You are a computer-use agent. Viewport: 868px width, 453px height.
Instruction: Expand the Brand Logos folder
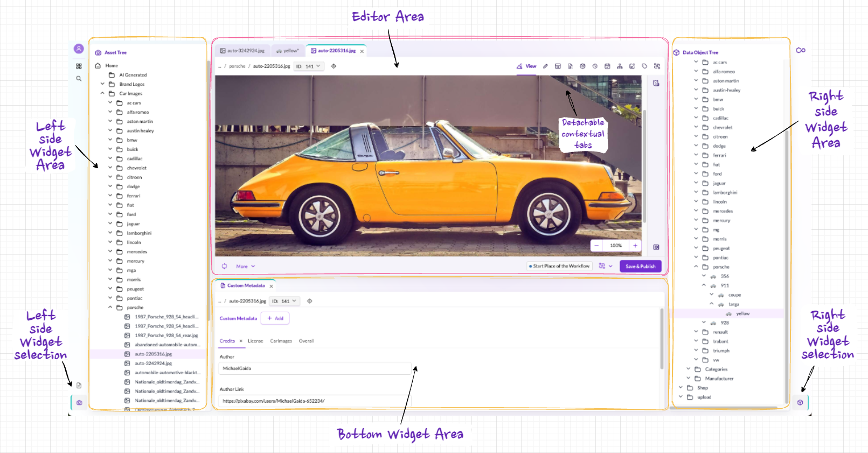click(x=102, y=84)
